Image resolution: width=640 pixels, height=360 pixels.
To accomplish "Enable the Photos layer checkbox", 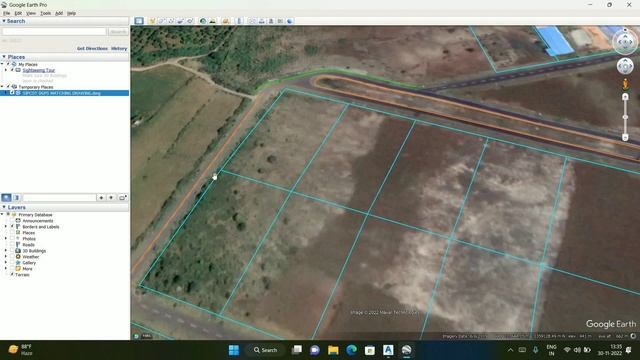I will (12, 238).
